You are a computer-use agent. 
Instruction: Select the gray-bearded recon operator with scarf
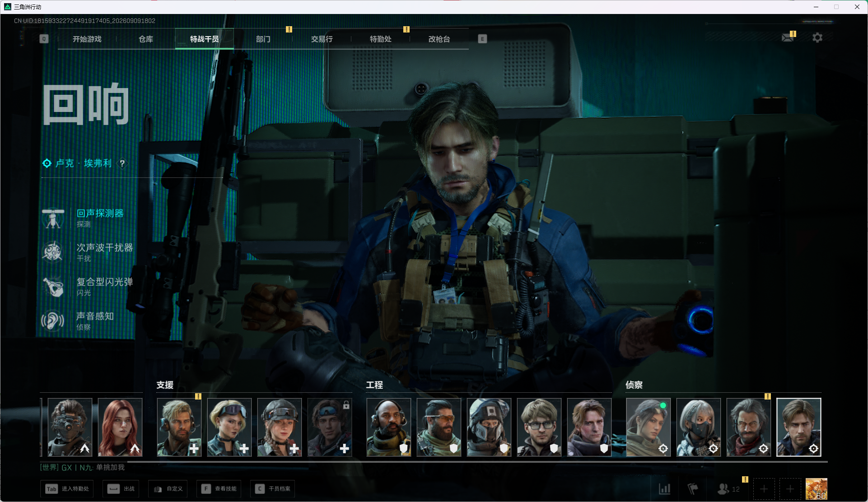click(x=749, y=427)
